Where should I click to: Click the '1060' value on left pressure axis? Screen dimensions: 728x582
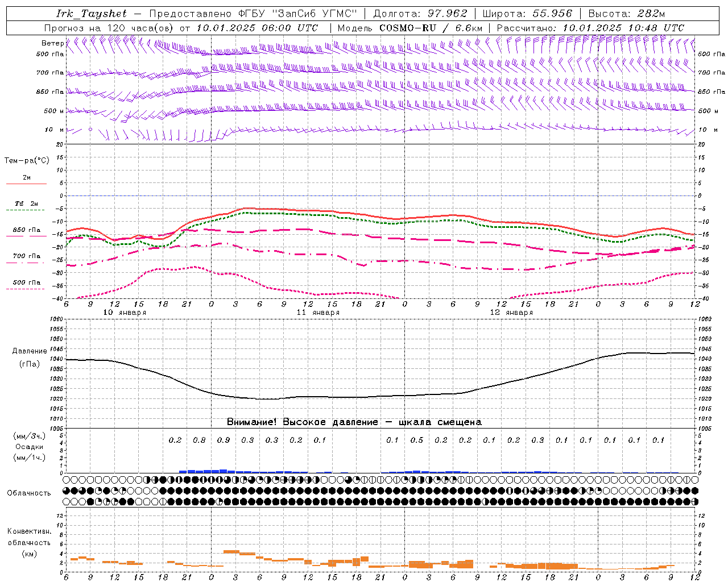pos(57,319)
